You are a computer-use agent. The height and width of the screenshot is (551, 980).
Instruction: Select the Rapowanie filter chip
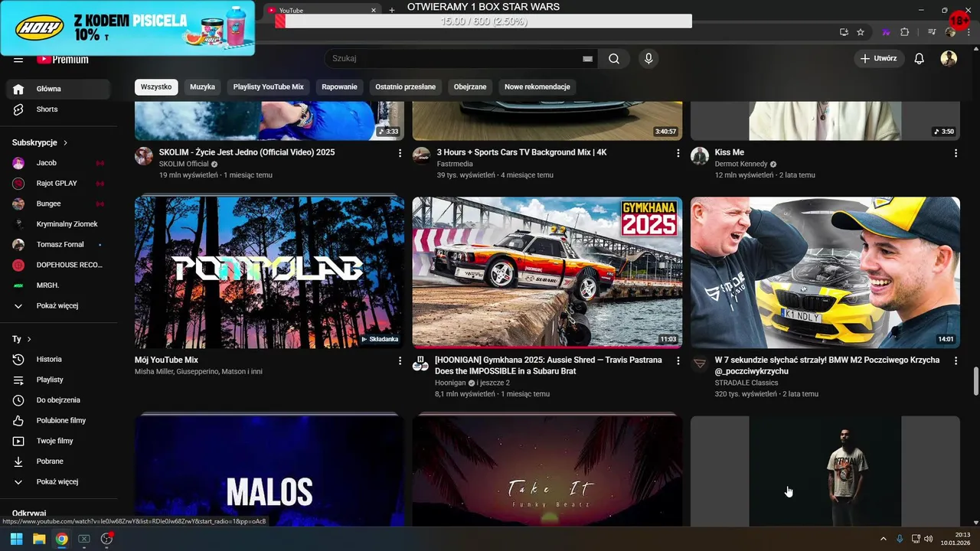click(339, 87)
